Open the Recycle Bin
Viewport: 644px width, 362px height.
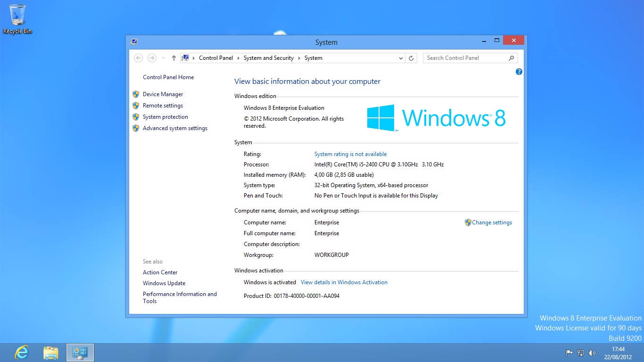pyautogui.click(x=17, y=16)
